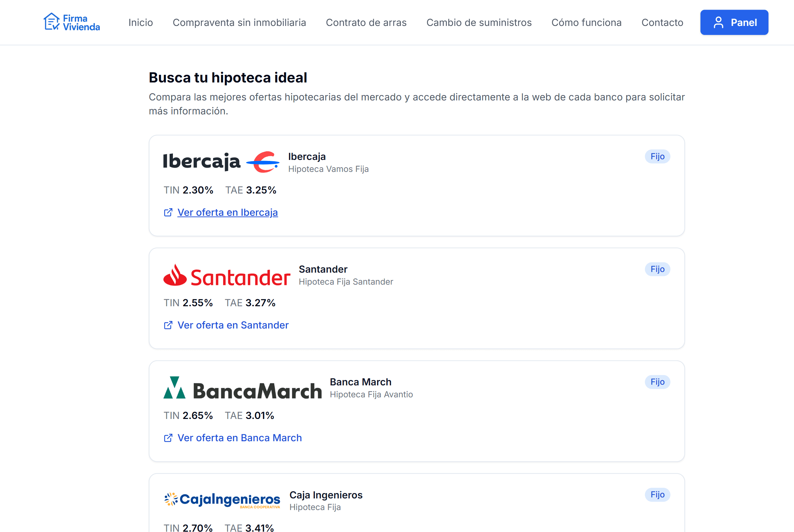The image size is (794, 532).
Task: Click external link icon beside Santander offer
Action: [x=168, y=325]
